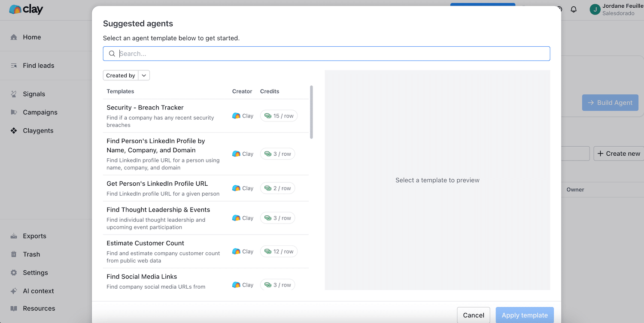Click the Settings gear icon in sidebar
This screenshot has height=323, width=644.
[x=14, y=273]
